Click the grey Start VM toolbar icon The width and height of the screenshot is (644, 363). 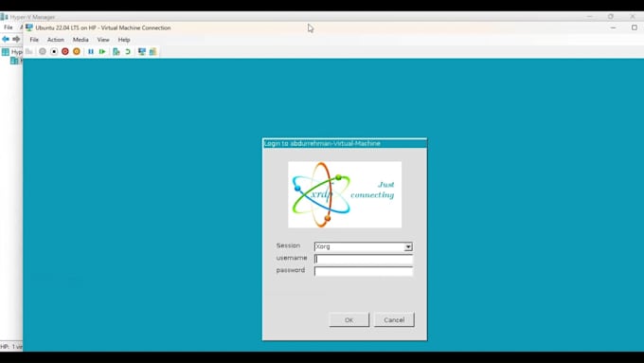pyautogui.click(x=43, y=52)
